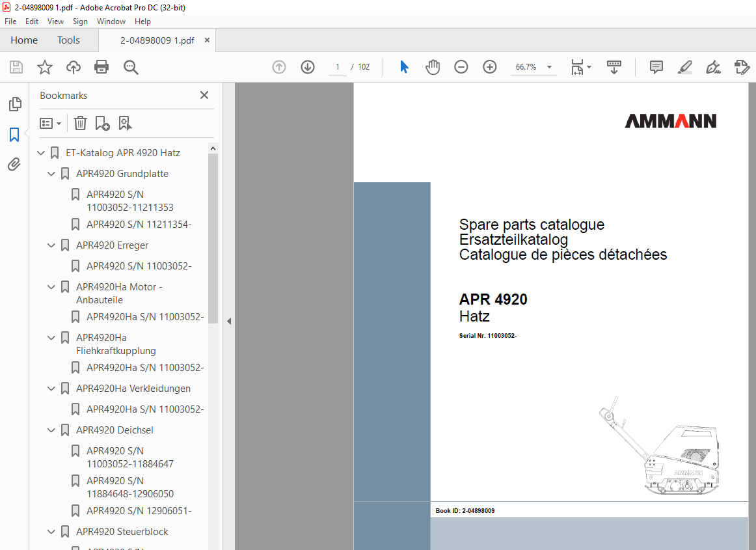Open the View menu
756x550 pixels.
tap(55, 21)
